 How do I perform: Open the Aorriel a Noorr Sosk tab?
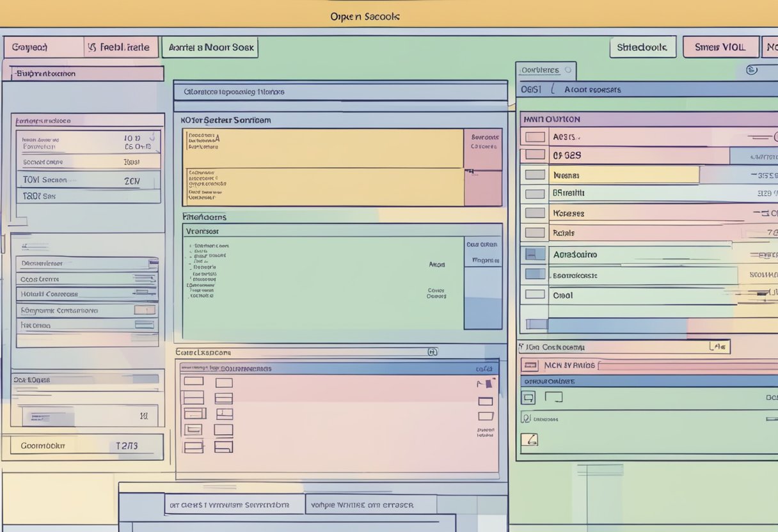210,47
